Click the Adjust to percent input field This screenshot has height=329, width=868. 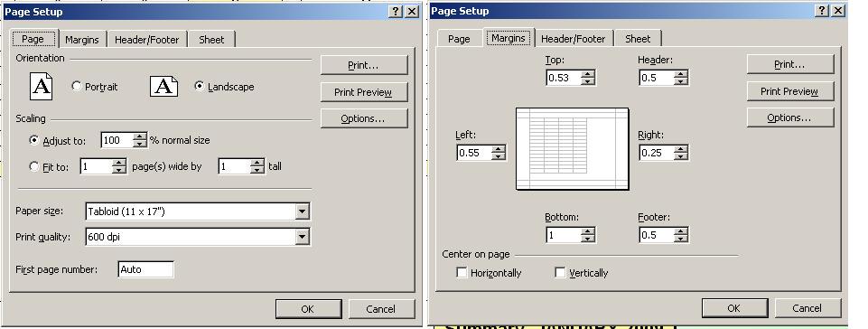[117, 140]
